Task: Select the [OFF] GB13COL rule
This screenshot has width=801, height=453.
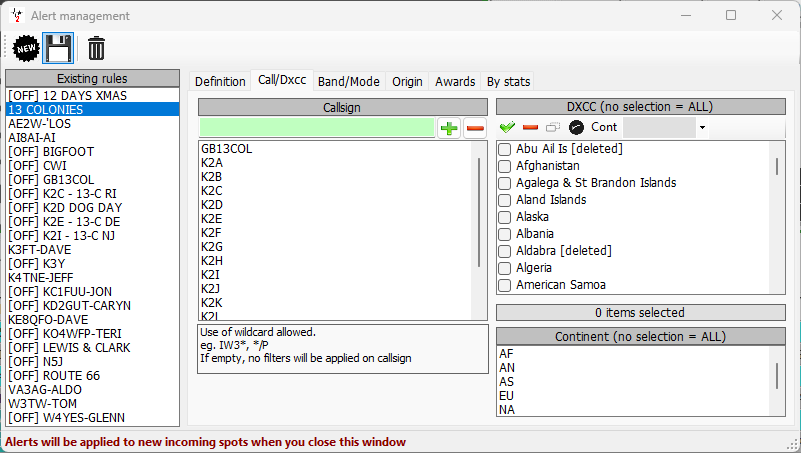Action: (x=92, y=180)
